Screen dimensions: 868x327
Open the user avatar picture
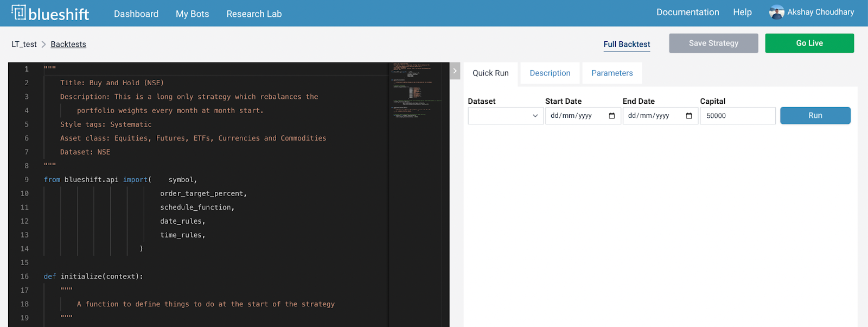(776, 12)
